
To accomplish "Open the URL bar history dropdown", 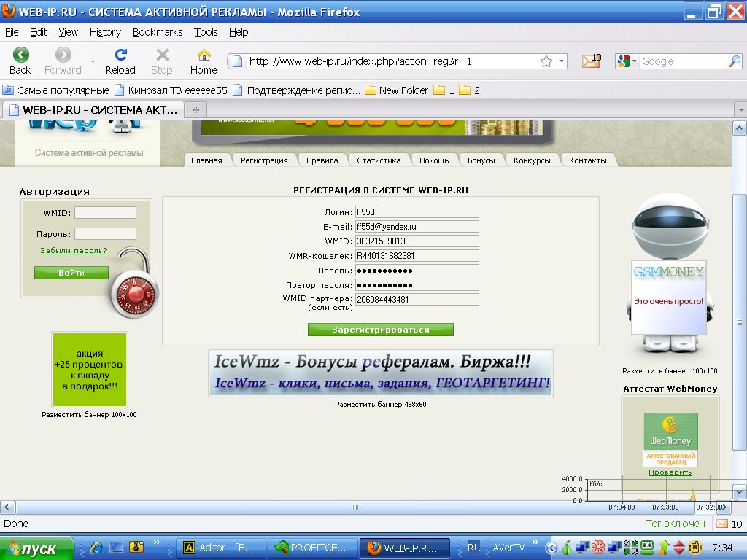I will tap(562, 62).
